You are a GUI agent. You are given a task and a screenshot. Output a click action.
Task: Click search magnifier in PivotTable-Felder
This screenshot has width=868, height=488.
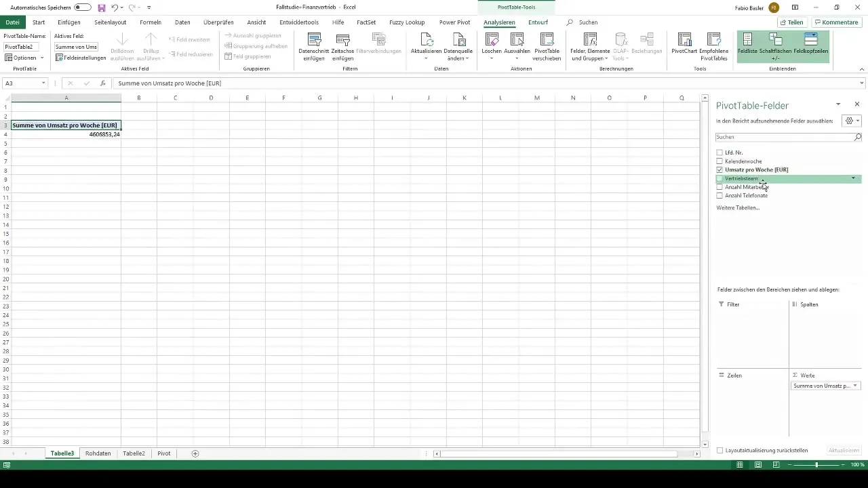click(x=858, y=137)
